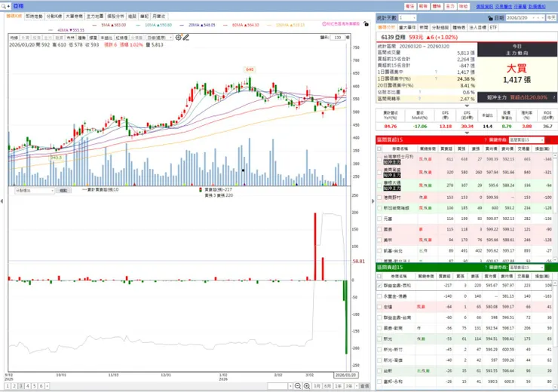Switch to 即時走勢 tab

34,17
